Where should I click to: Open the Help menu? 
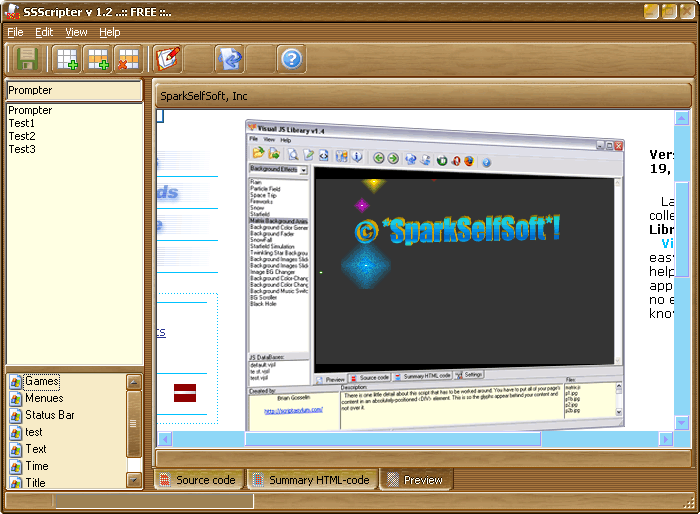point(109,32)
